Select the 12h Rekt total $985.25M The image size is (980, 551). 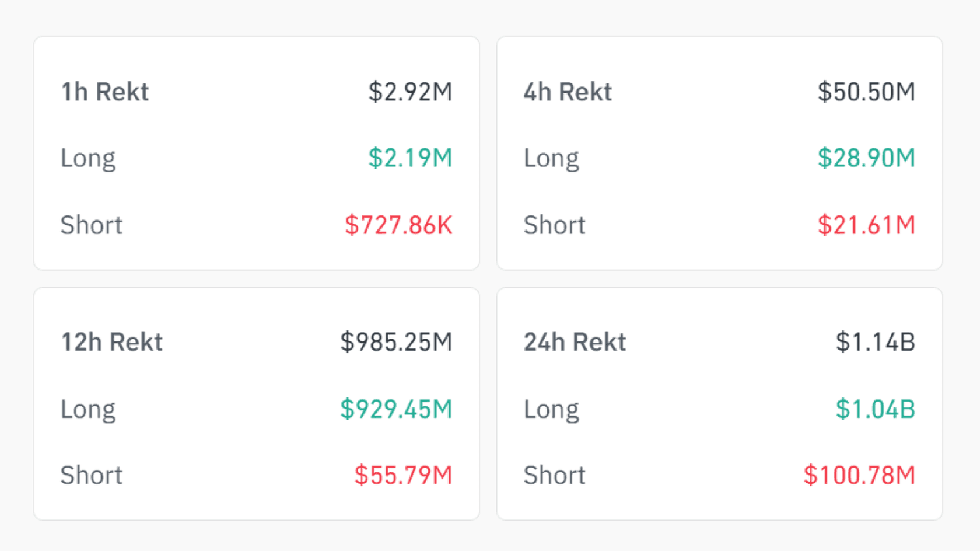pyautogui.click(x=396, y=341)
